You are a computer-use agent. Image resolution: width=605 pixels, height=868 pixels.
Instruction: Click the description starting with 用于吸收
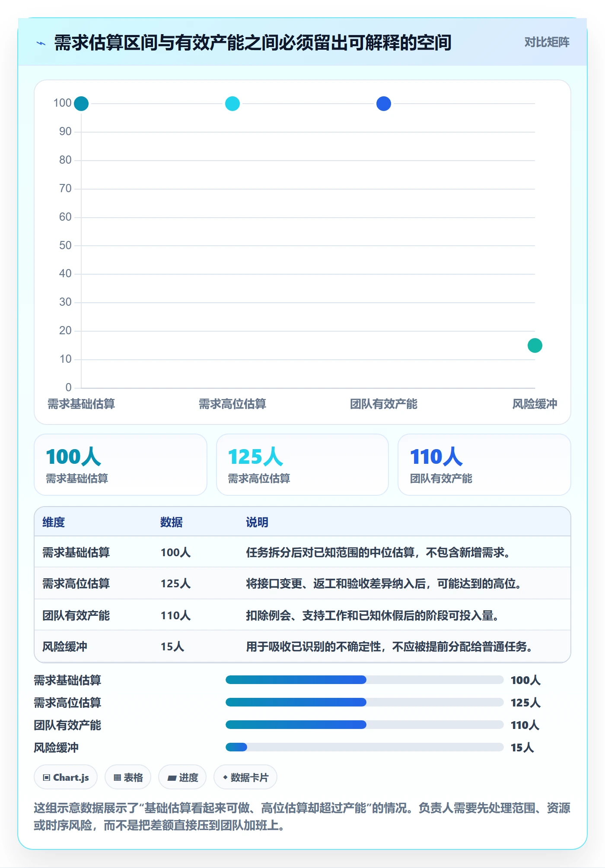390,646
